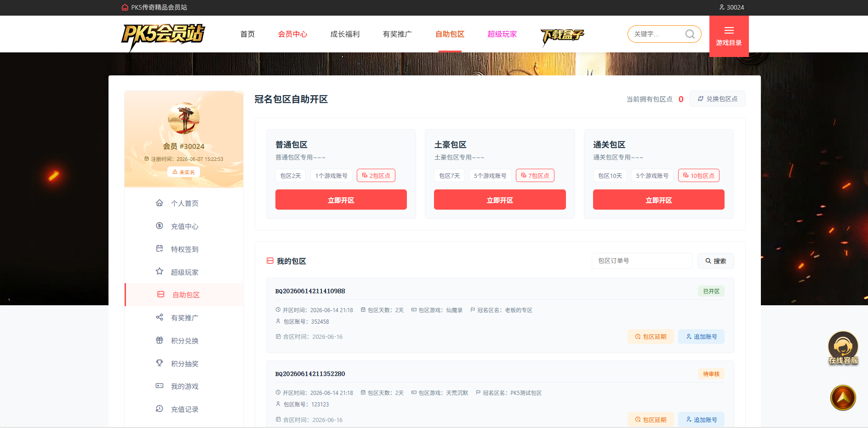The width and height of the screenshot is (868, 428).
Task: Click the member avatar picture
Action: tap(184, 118)
